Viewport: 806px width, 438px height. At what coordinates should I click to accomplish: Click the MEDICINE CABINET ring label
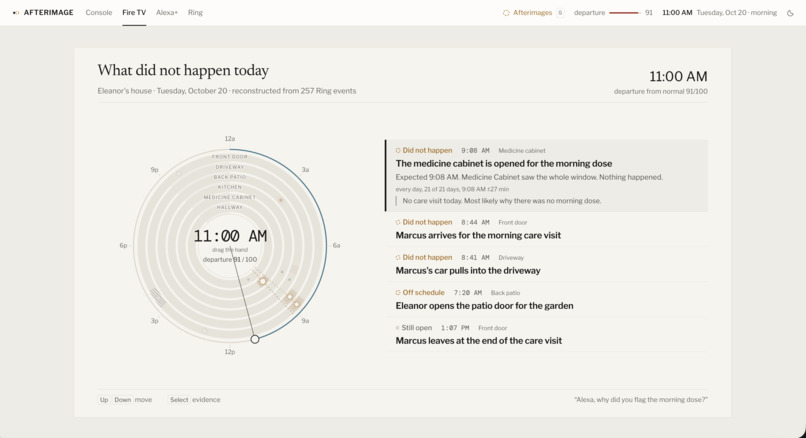[x=230, y=197]
